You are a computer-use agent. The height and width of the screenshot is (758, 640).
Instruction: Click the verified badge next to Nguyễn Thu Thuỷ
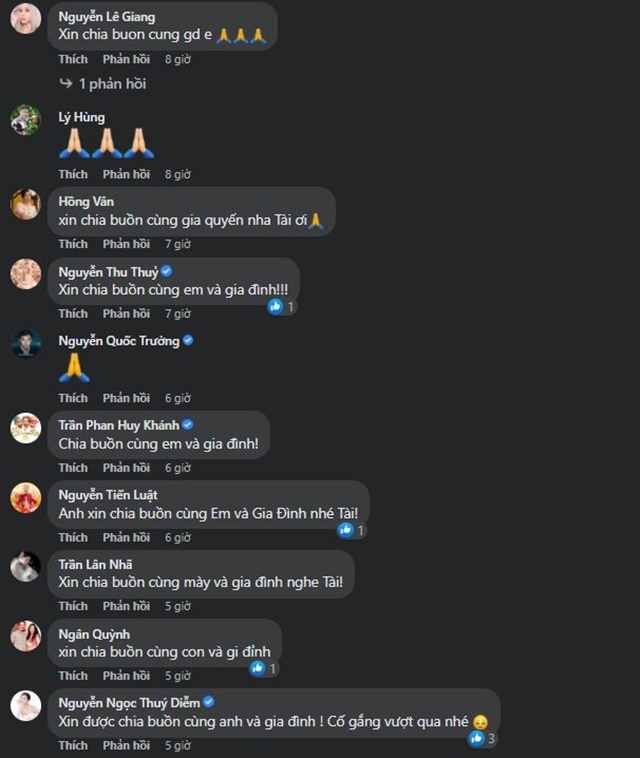[167, 271]
